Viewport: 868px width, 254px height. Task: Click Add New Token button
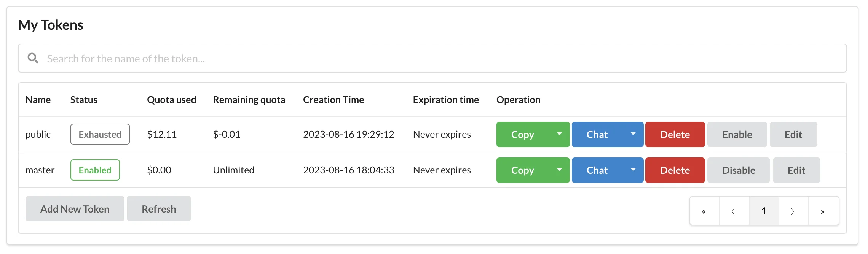[x=75, y=209]
